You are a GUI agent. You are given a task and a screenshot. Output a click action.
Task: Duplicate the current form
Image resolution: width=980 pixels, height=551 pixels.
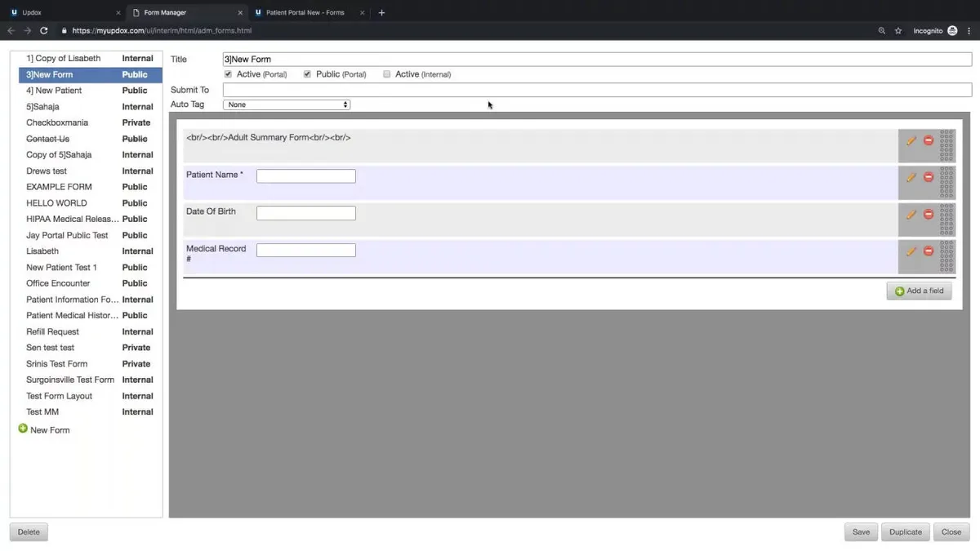(906, 531)
